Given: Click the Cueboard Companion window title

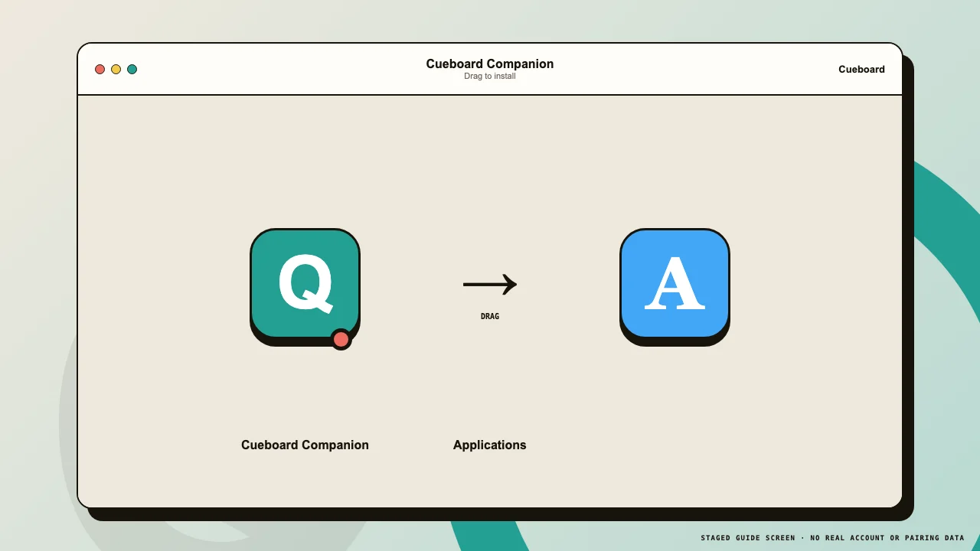Looking at the screenshot, I should [x=490, y=64].
